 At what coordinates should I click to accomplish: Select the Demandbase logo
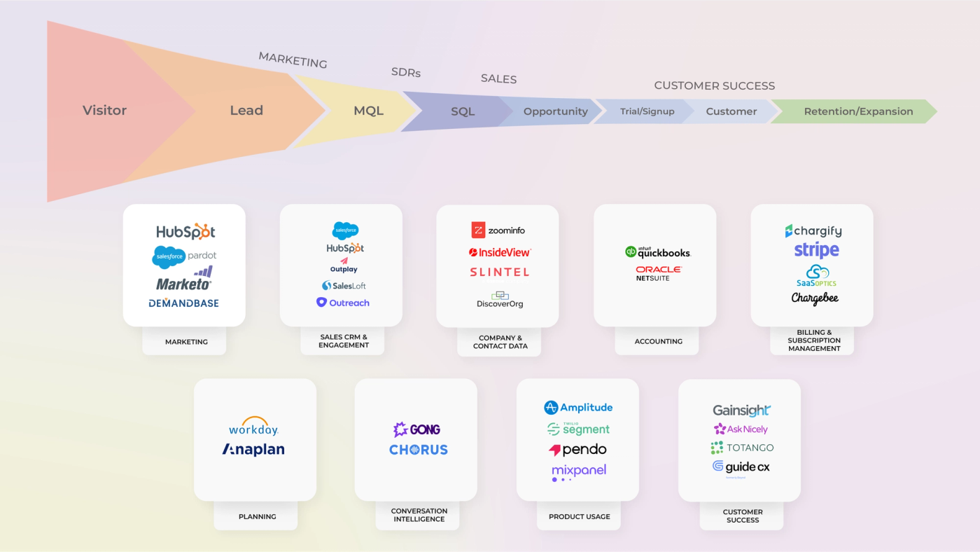[x=183, y=303]
